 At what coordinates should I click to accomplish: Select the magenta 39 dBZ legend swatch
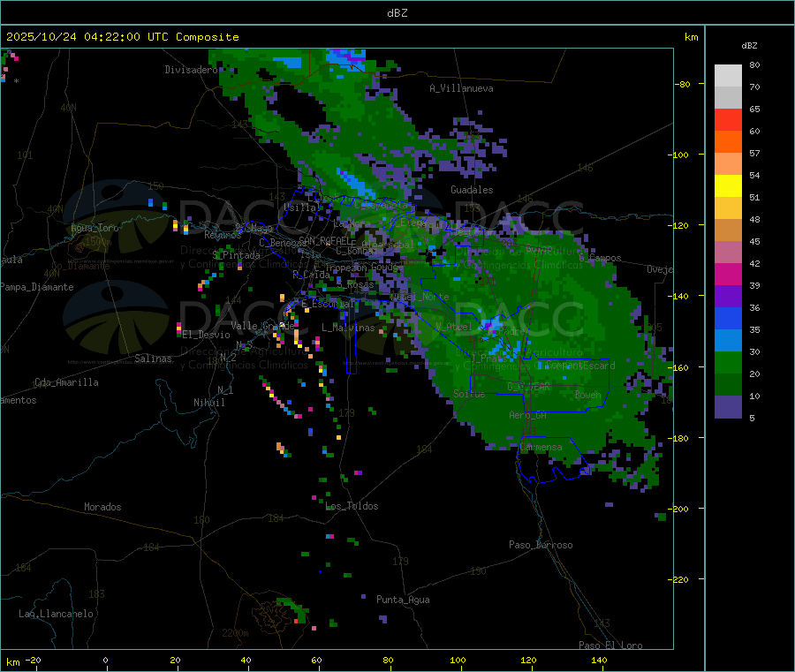[x=728, y=274]
